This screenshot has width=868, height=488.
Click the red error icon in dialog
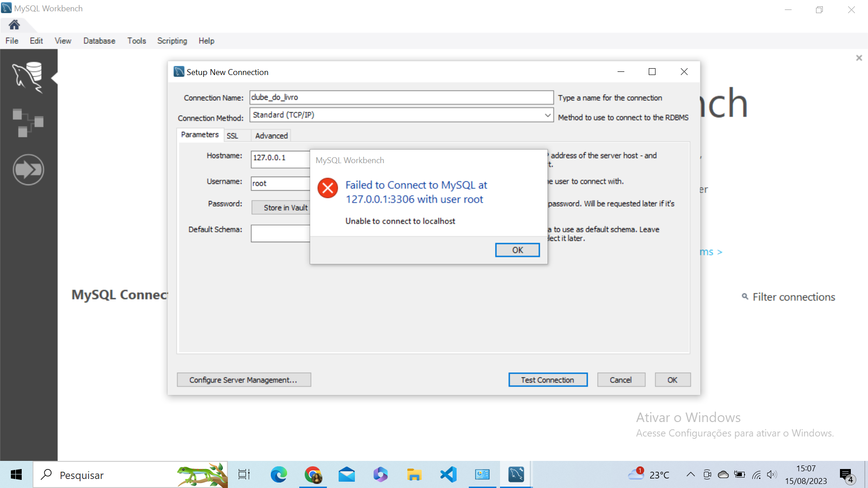point(328,188)
